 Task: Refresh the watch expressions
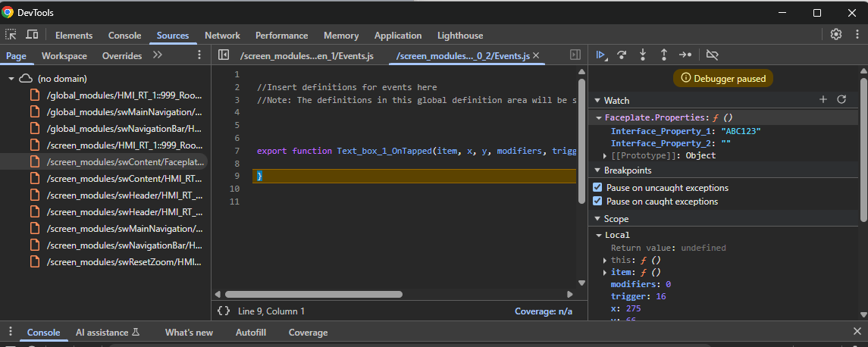841,100
